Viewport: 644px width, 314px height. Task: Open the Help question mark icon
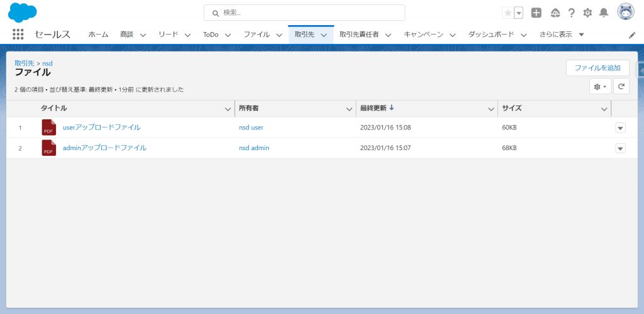(571, 13)
